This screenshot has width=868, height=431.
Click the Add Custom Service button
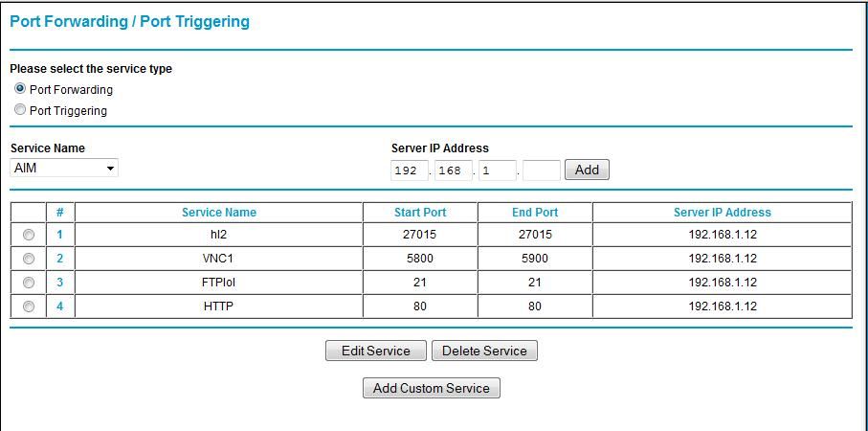(x=432, y=388)
